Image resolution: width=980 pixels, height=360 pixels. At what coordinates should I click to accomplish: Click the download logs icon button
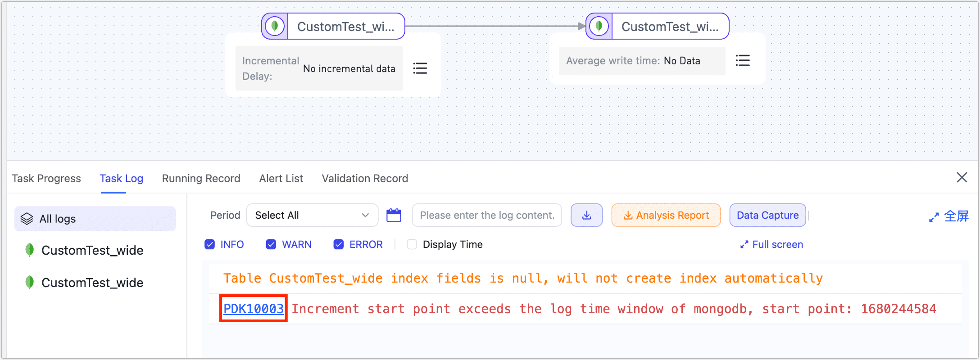586,215
